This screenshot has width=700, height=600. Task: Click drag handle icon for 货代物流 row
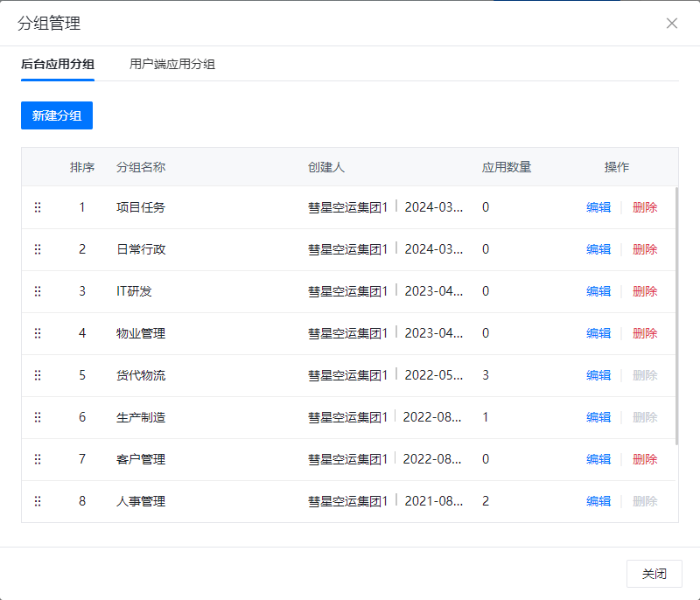(x=38, y=375)
